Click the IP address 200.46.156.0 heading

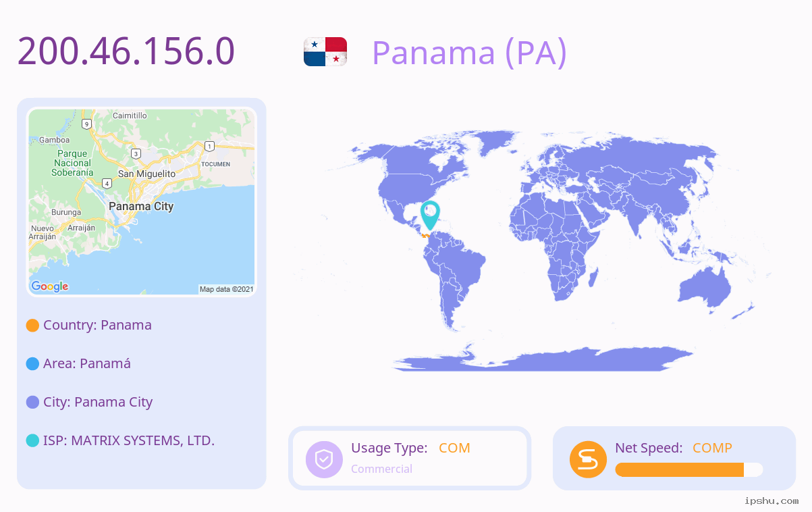(126, 51)
